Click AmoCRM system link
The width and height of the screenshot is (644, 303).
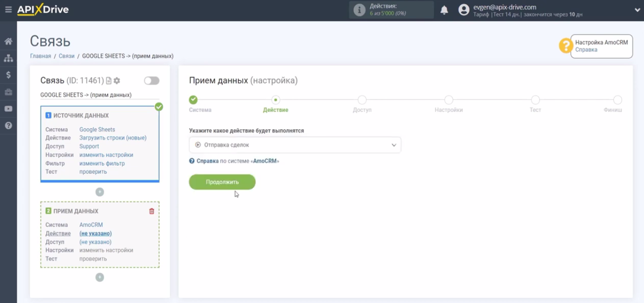pyautogui.click(x=91, y=225)
